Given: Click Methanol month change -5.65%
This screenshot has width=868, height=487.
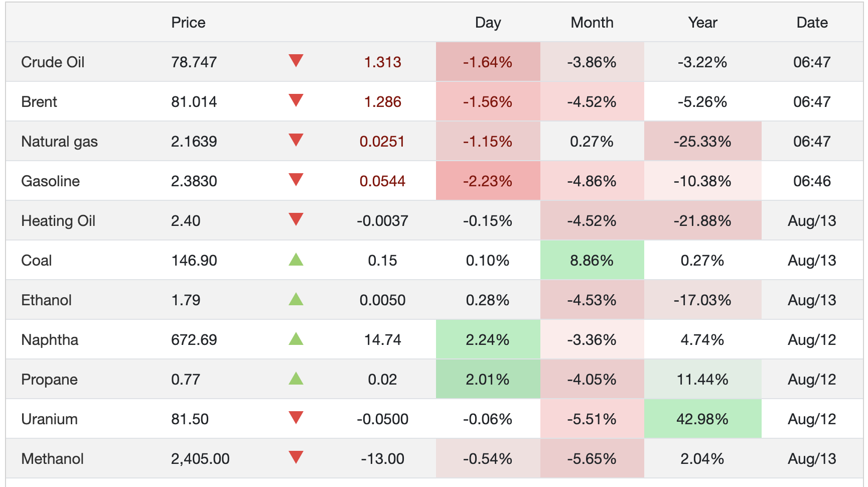Looking at the screenshot, I should point(592,459).
